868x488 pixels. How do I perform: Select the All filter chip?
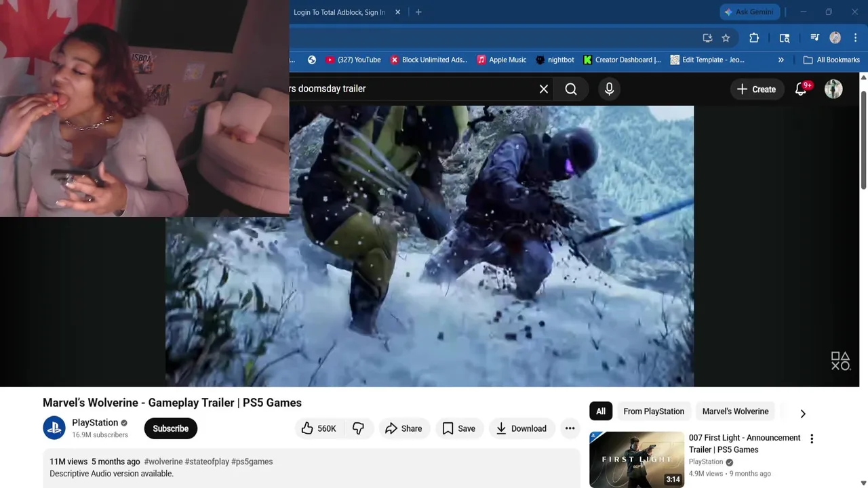pos(601,411)
